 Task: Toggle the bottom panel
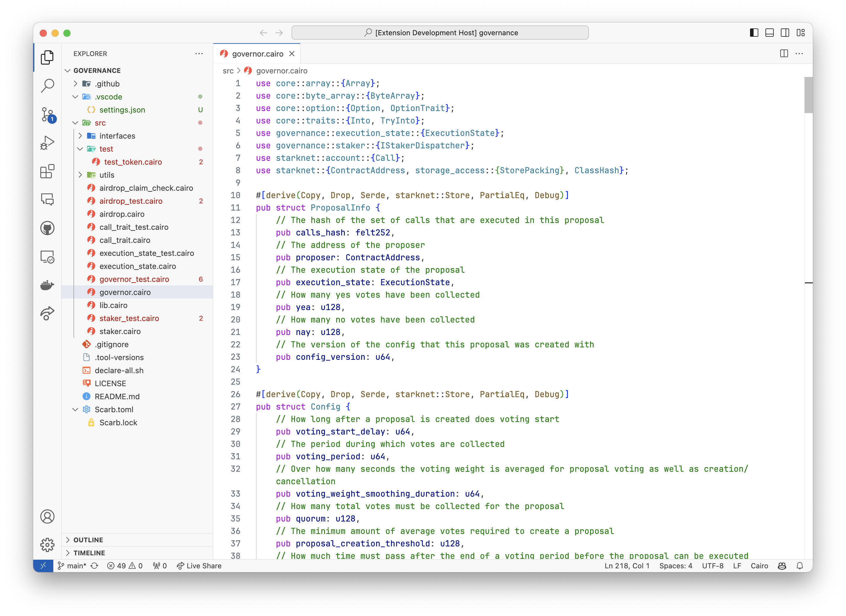coord(770,33)
